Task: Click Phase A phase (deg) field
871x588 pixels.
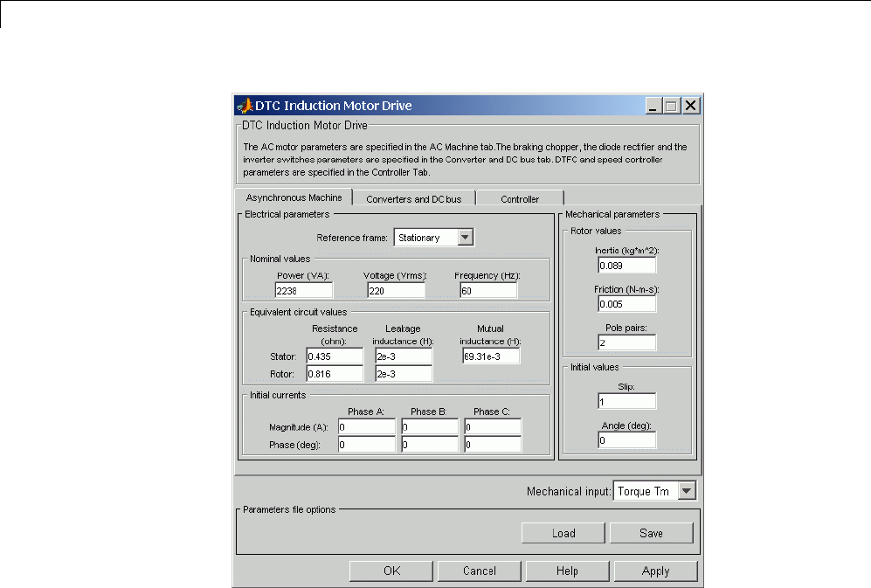Action: pos(367,445)
